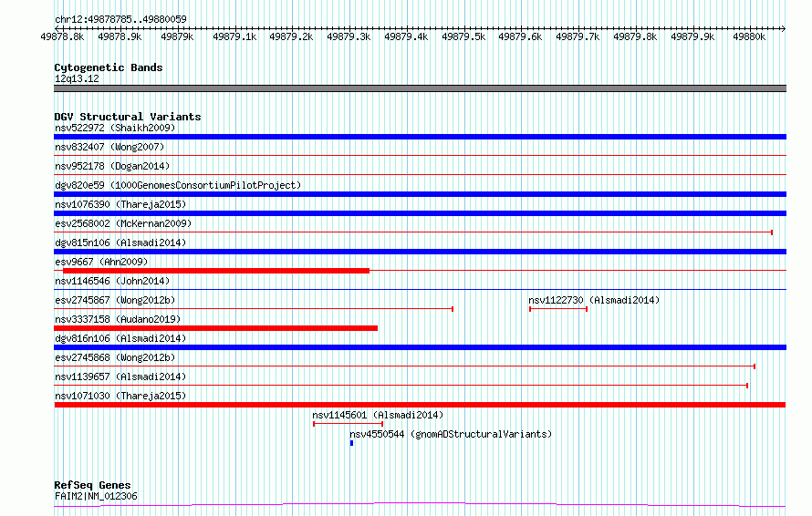
Task: Select the 12q13.12 cytogenetic band bar
Action: (x=420, y=88)
